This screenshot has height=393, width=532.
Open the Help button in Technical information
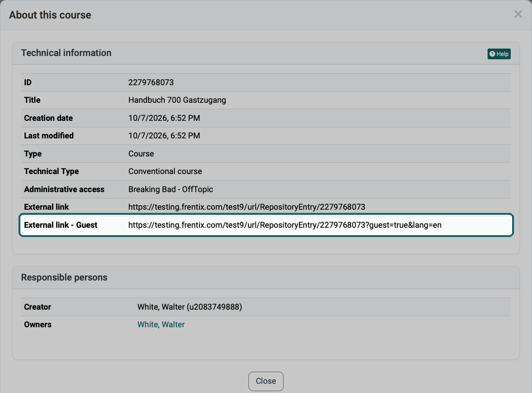click(499, 54)
